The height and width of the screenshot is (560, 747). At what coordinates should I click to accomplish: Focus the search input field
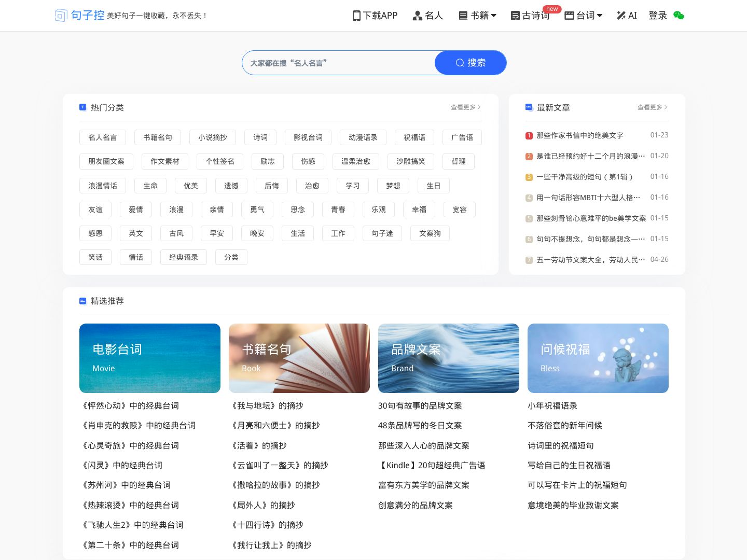(339, 63)
